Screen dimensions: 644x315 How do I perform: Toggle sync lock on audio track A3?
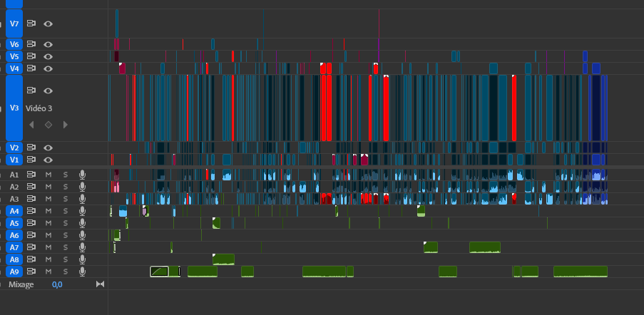[31, 199]
